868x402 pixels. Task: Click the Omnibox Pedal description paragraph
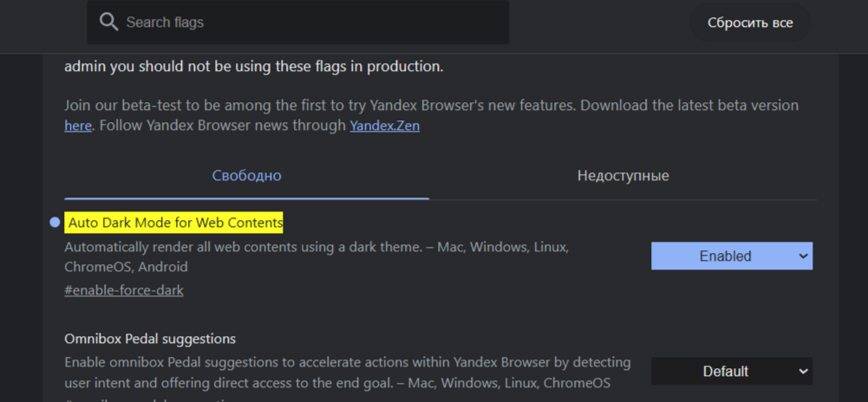[x=347, y=373]
